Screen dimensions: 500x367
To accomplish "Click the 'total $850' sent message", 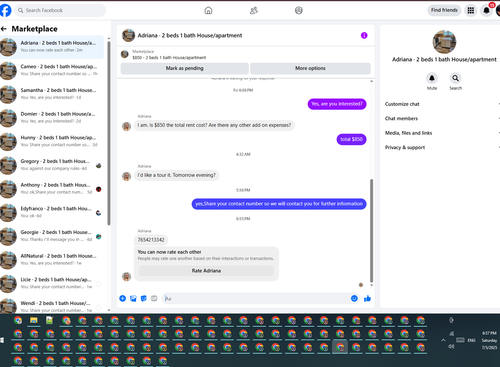I will click(x=351, y=139).
